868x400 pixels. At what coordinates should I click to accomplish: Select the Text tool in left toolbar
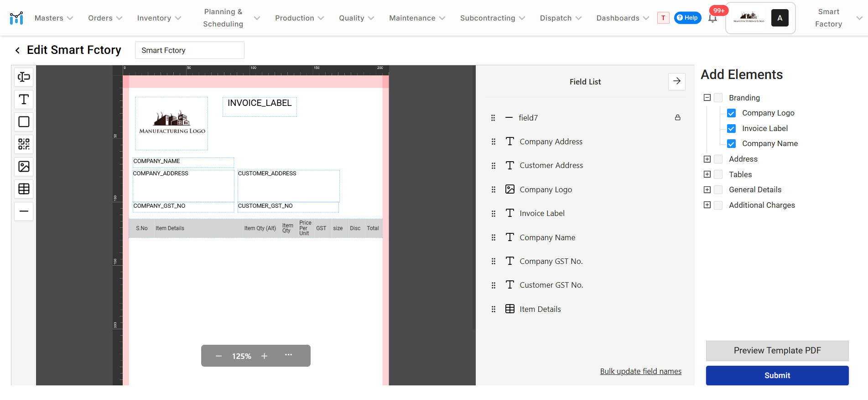[x=24, y=100]
